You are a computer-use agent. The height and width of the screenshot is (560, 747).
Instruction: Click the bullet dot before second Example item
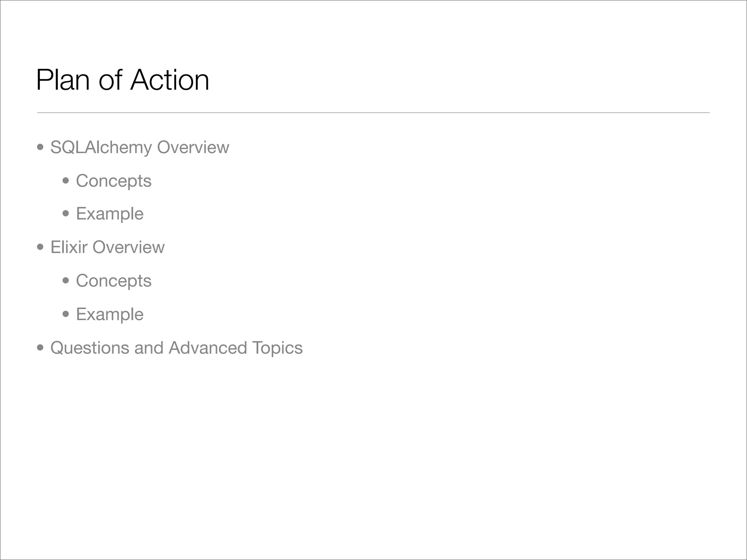click(x=66, y=314)
